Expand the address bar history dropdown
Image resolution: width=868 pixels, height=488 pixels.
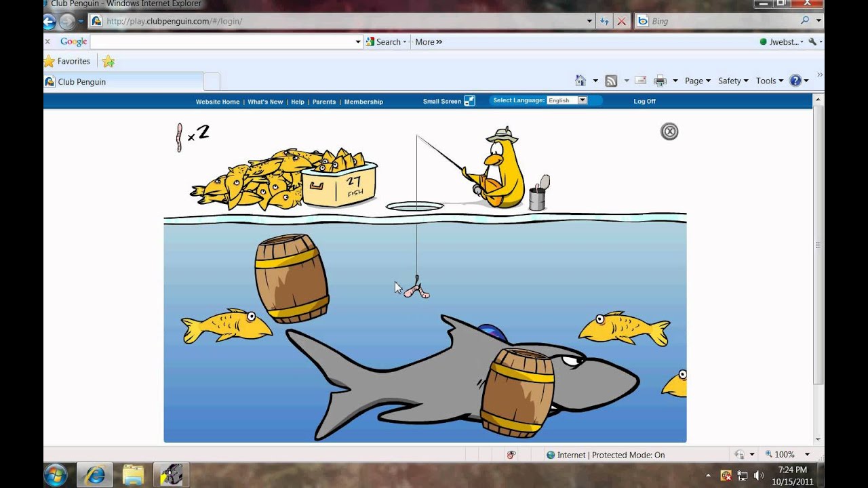point(589,21)
